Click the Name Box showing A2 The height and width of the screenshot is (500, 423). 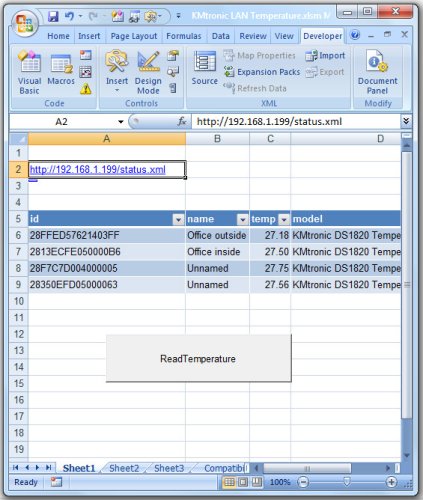pos(67,122)
